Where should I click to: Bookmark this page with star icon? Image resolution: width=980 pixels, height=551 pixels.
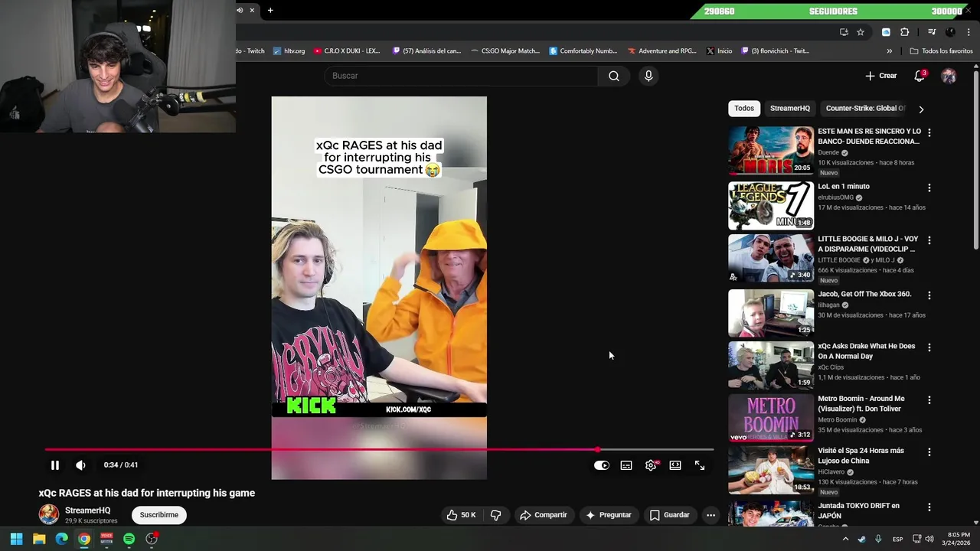click(861, 32)
